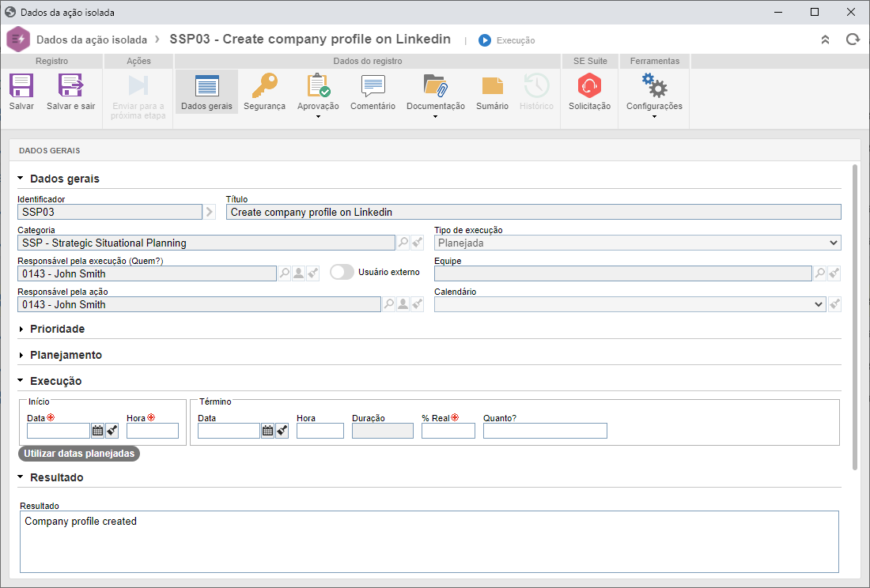Click the Início Data input field

click(59, 431)
